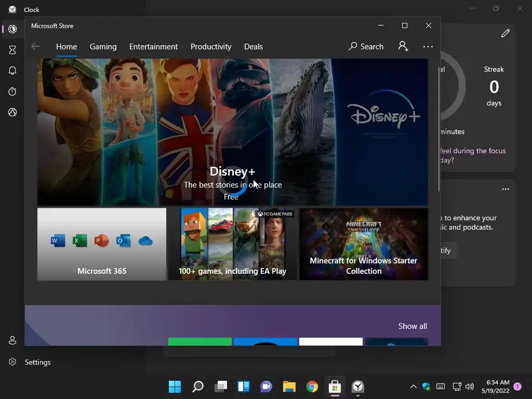This screenshot has height=399, width=532.
Task: Switch to the Productivity tab
Action: 211,46
